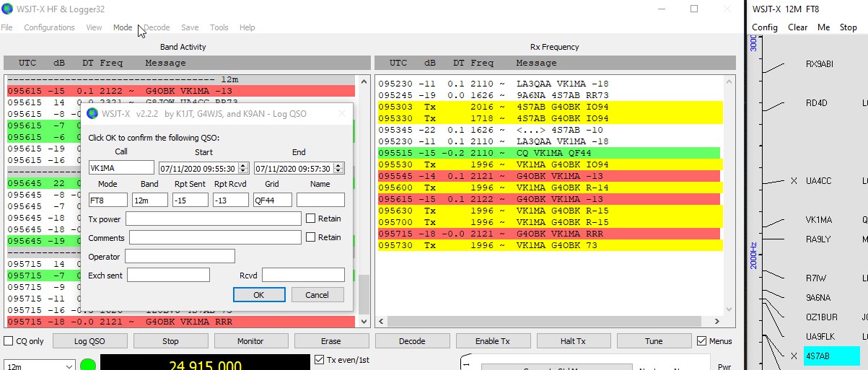Click the Call field containing VK1MA
Viewport: 868px width, 370px height.
point(121,168)
